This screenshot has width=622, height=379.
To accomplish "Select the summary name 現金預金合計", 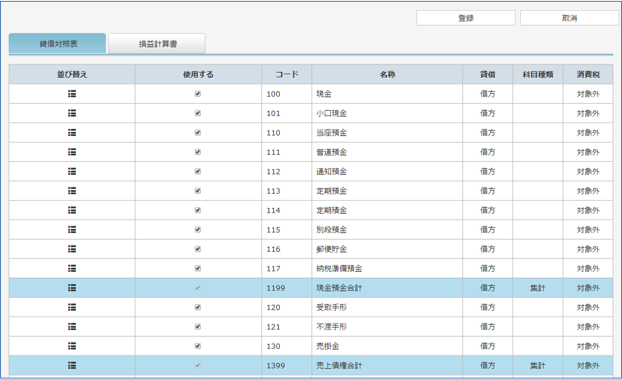I will [339, 288].
